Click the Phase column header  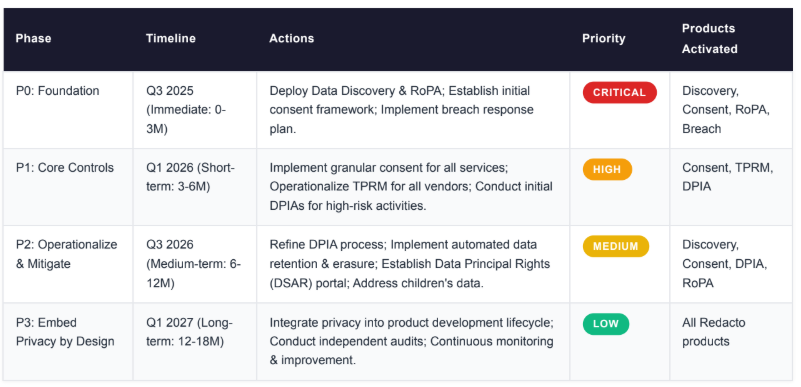tap(68, 39)
